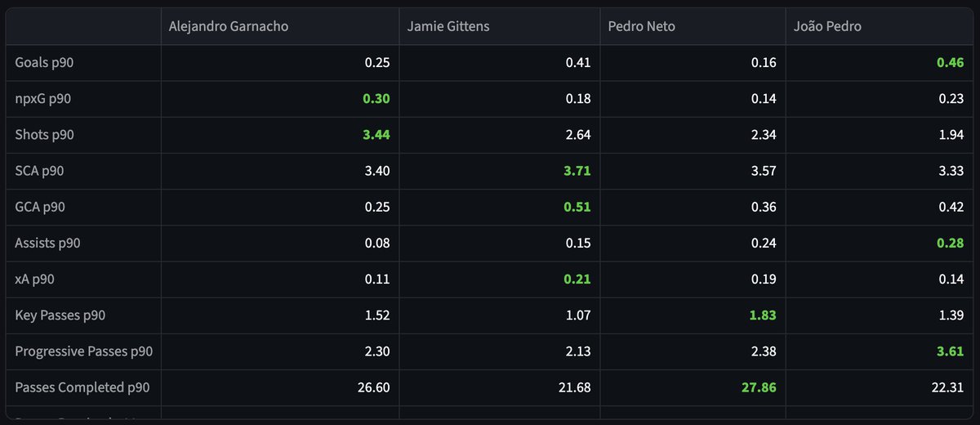This screenshot has width=980, height=425.
Task: Click João Pedro's Shots value 1.94
Action: pyautogui.click(x=951, y=135)
